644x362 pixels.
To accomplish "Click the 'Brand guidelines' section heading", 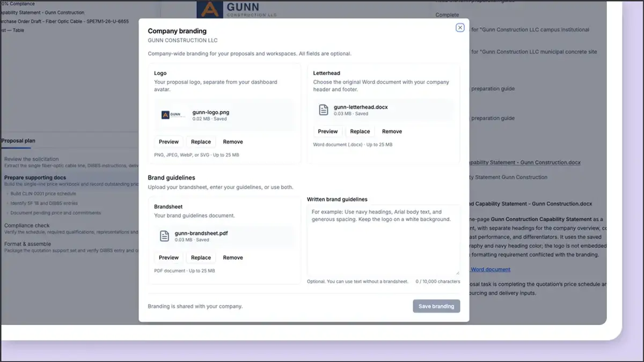I will [x=172, y=178].
